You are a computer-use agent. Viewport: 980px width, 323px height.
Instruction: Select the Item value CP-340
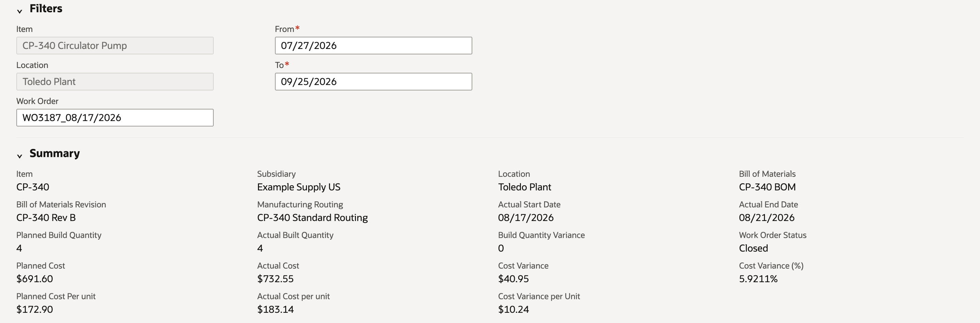coord(33,187)
